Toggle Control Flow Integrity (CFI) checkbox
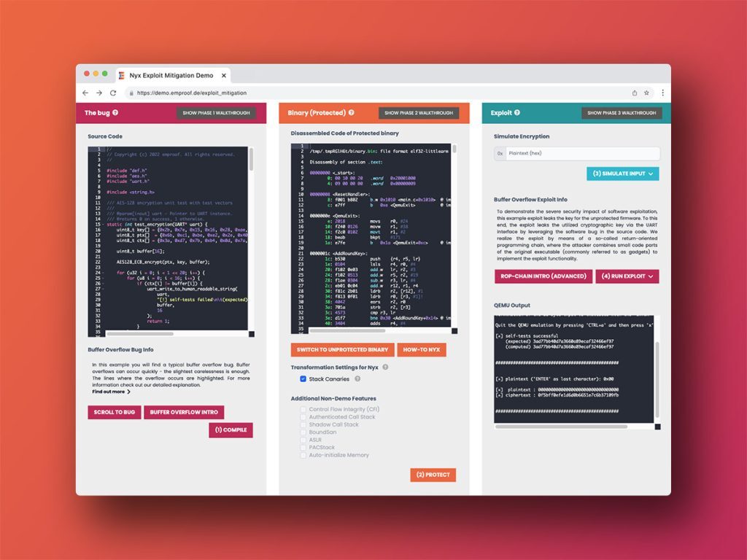The image size is (747, 560). pos(303,409)
